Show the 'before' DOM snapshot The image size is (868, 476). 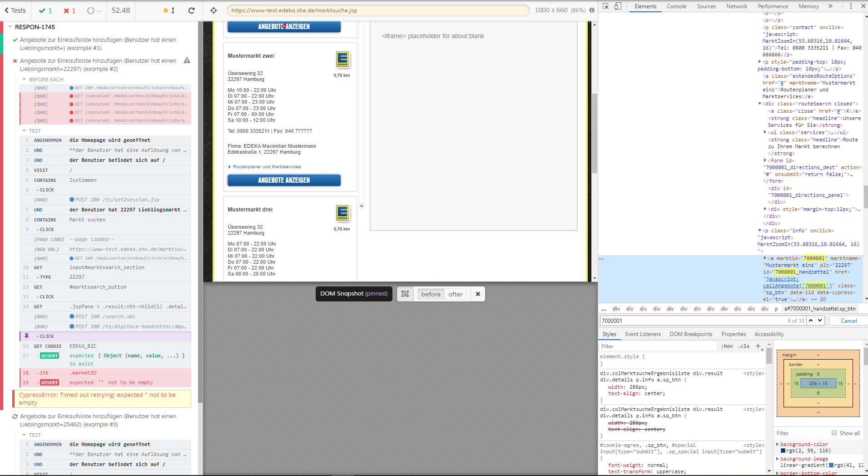click(x=431, y=294)
